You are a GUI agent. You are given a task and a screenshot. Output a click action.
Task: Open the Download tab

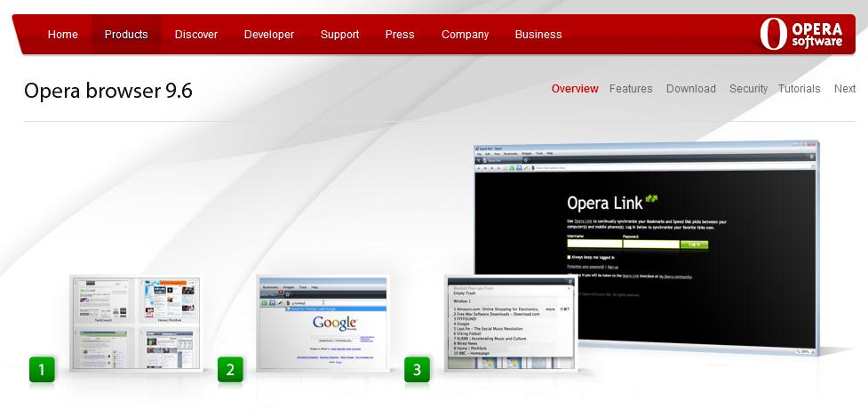click(691, 89)
